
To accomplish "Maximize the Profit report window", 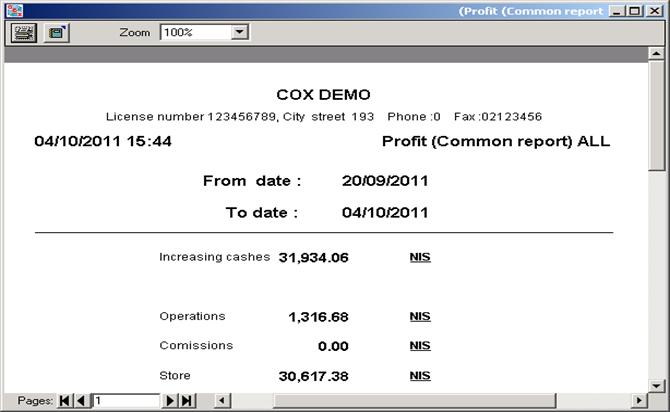I will pyautogui.click(x=635, y=11).
